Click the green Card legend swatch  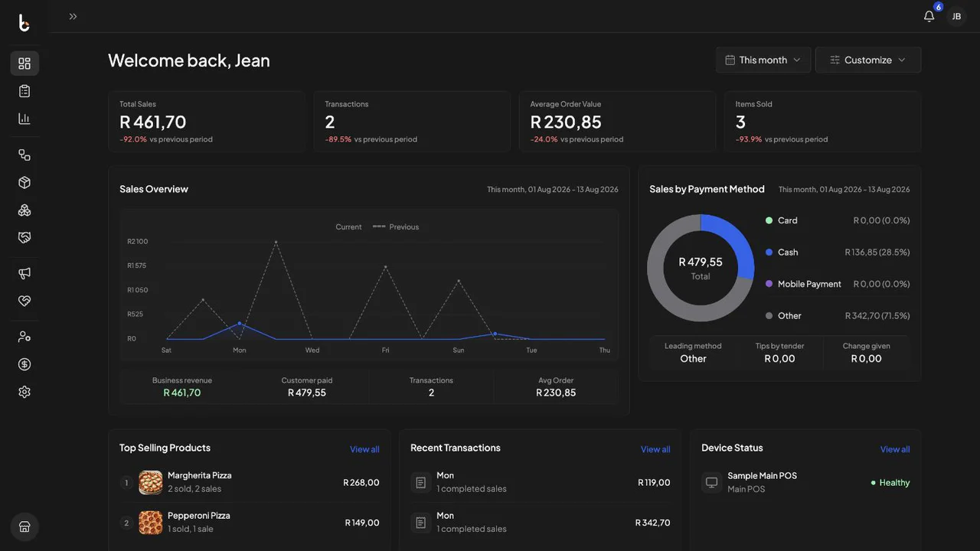(x=769, y=220)
